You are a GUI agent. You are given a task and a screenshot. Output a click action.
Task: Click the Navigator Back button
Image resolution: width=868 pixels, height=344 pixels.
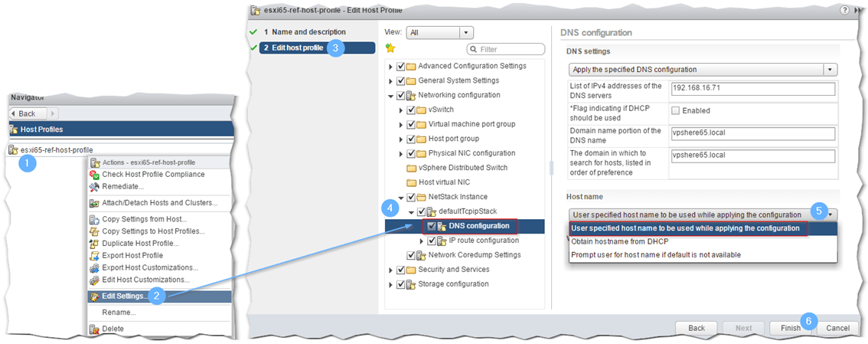click(x=27, y=113)
